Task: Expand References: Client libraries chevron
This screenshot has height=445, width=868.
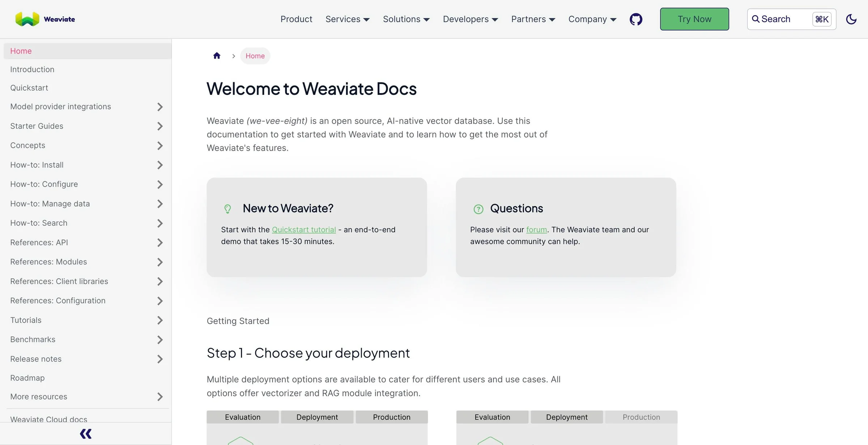Action: (x=160, y=281)
